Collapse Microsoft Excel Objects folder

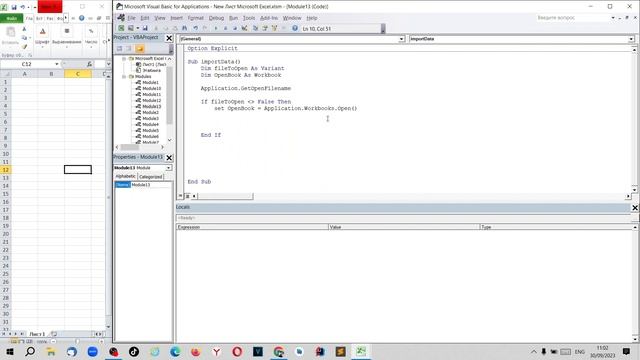coord(124,58)
